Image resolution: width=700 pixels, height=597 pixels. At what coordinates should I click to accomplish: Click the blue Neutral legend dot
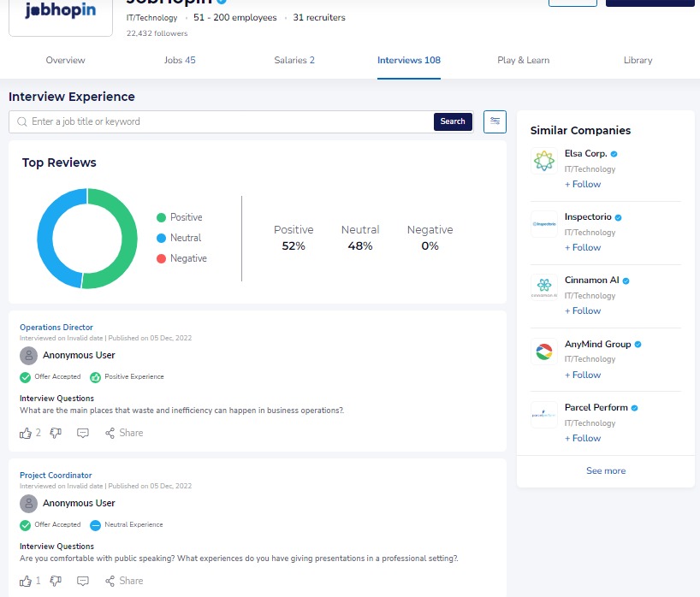[161, 239]
